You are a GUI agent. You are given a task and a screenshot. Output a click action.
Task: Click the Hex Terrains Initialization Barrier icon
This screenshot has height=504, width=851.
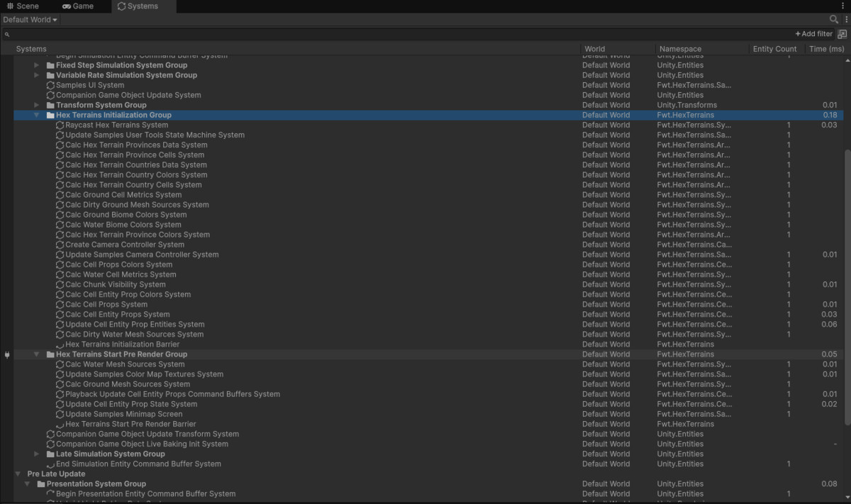click(60, 345)
